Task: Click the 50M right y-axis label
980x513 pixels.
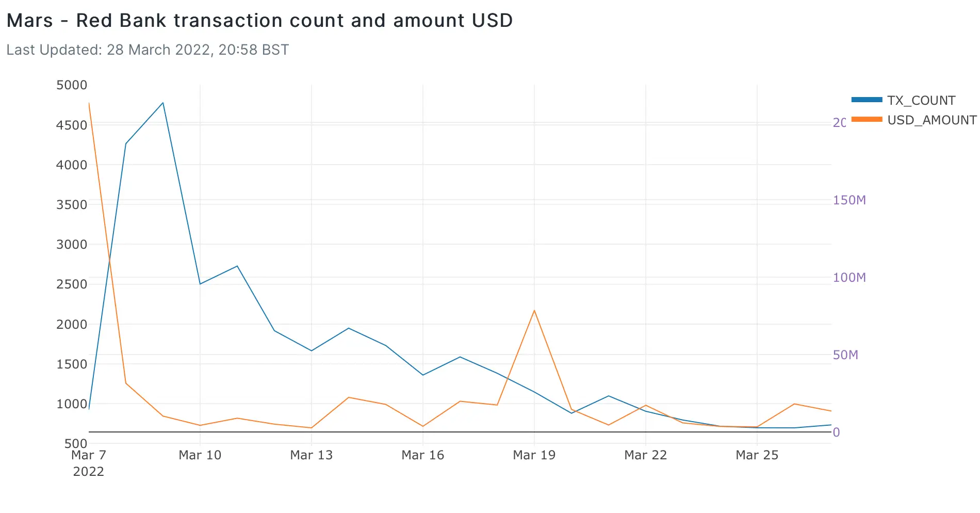Action: point(845,355)
